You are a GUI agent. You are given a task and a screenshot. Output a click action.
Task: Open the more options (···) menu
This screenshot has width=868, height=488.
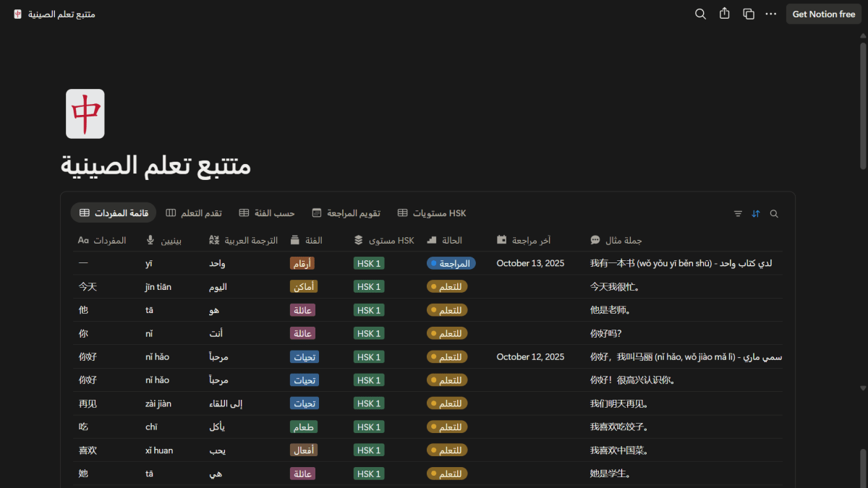770,14
